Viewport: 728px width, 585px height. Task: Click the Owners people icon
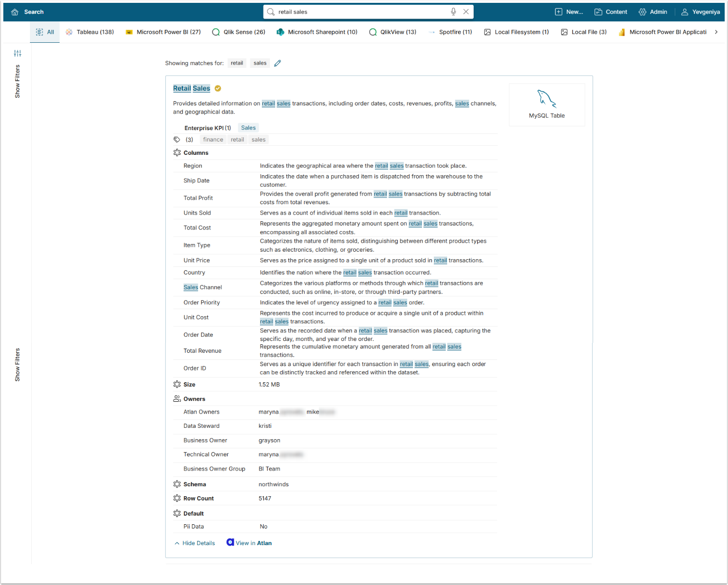177,399
